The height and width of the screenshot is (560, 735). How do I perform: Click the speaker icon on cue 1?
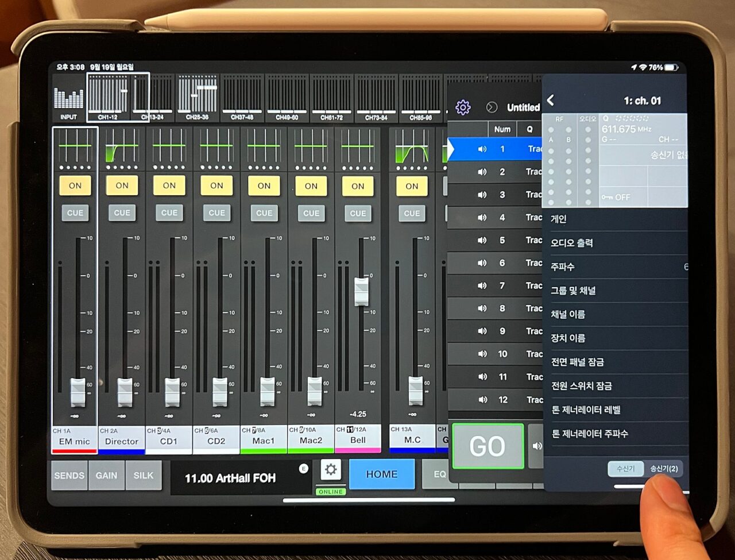coord(482,149)
